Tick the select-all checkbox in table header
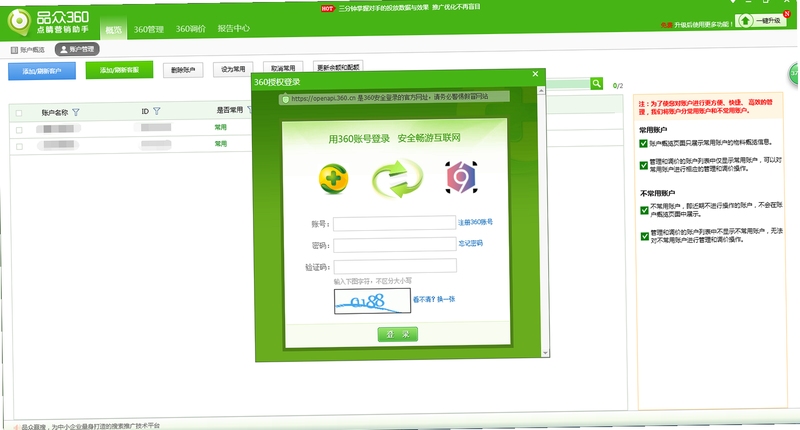800x430 pixels. point(19,113)
